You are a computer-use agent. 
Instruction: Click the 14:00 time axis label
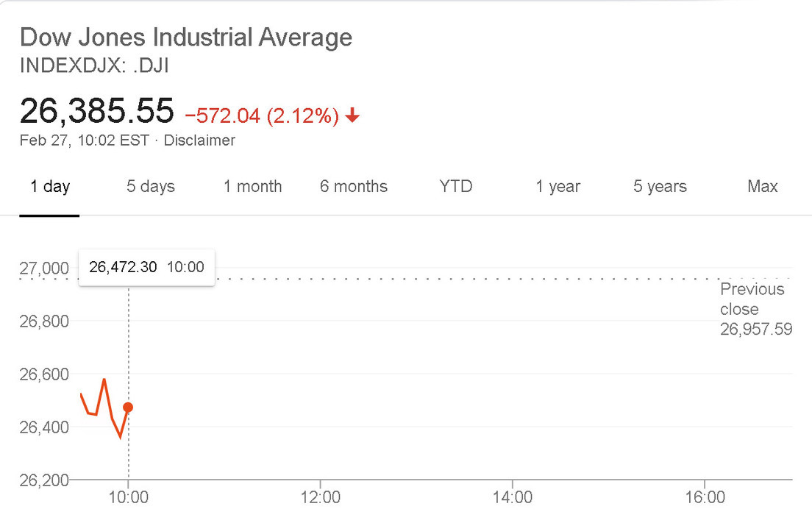tap(512, 498)
